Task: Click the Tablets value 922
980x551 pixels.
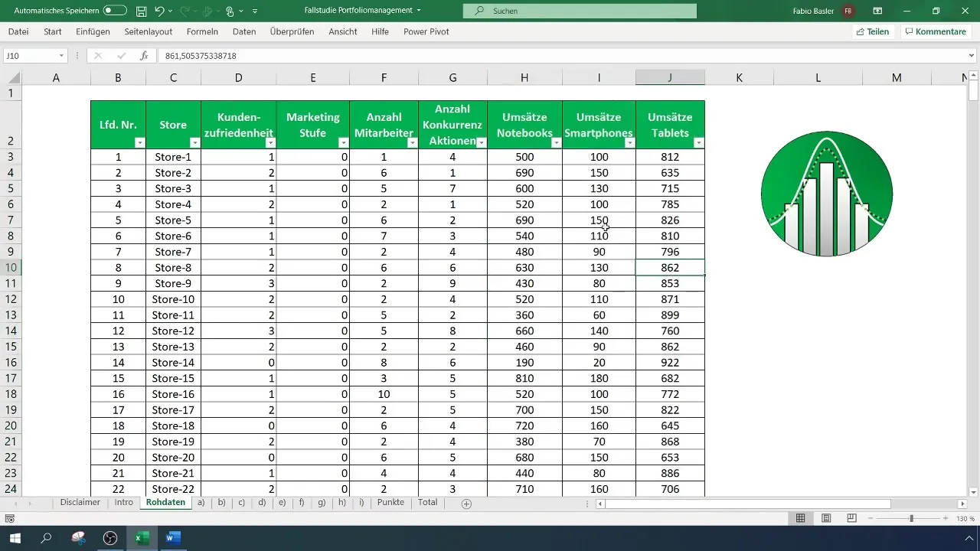Action: pos(670,363)
